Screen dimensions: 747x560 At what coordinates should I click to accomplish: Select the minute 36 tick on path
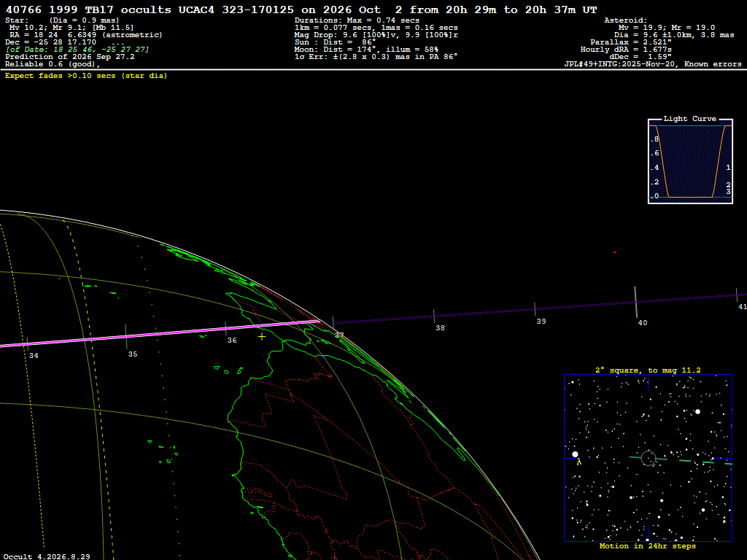tap(226, 329)
